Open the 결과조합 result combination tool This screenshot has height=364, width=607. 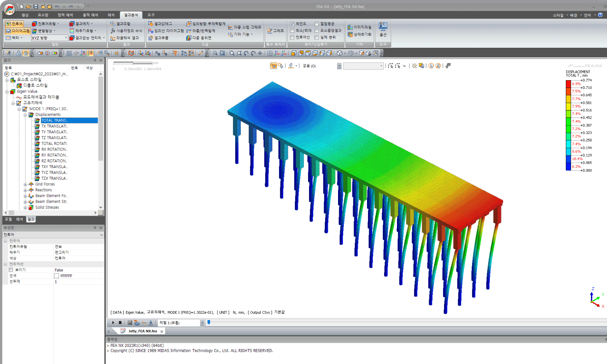point(120,24)
